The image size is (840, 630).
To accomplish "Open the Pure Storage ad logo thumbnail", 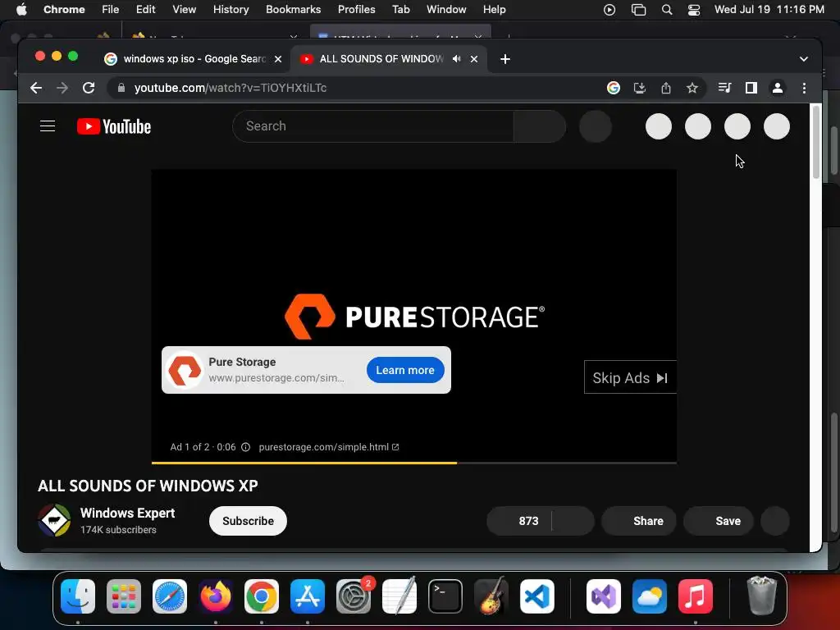I will 185,370.
